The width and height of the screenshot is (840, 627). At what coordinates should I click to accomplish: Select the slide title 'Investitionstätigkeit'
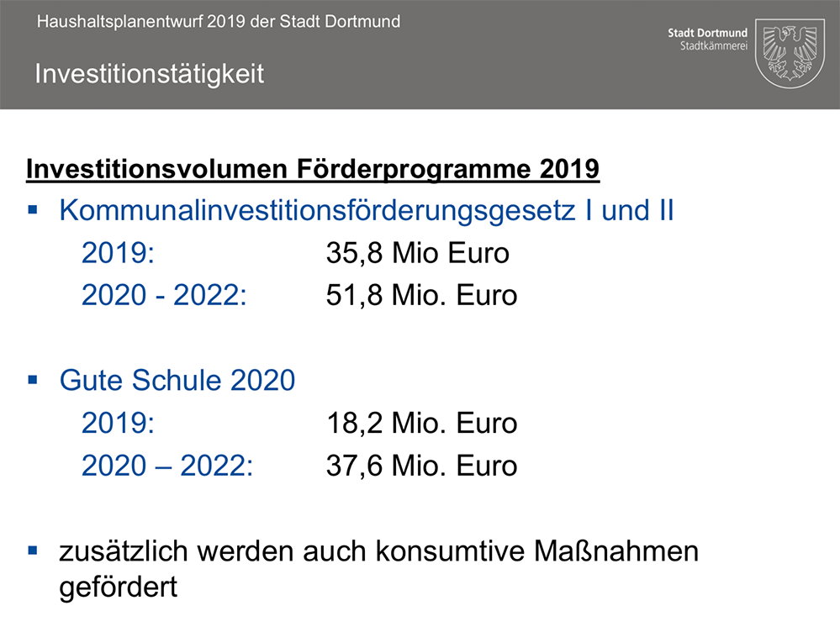[x=150, y=74]
